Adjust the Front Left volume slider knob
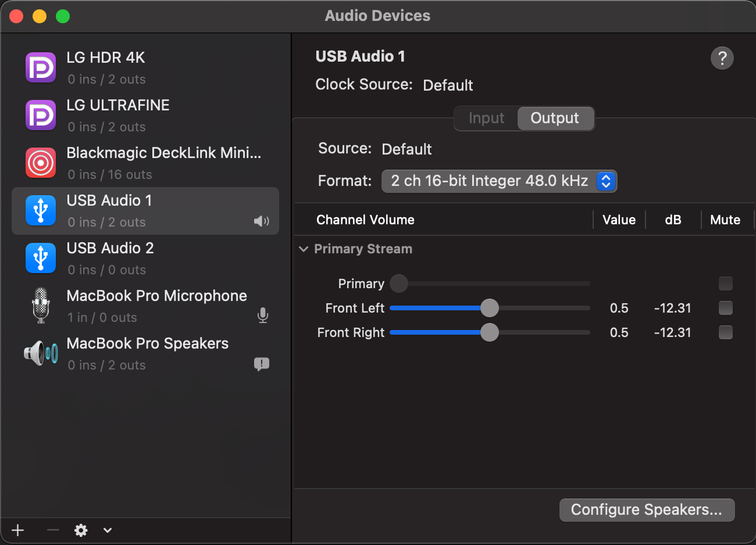This screenshot has height=545, width=756. pos(490,308)
